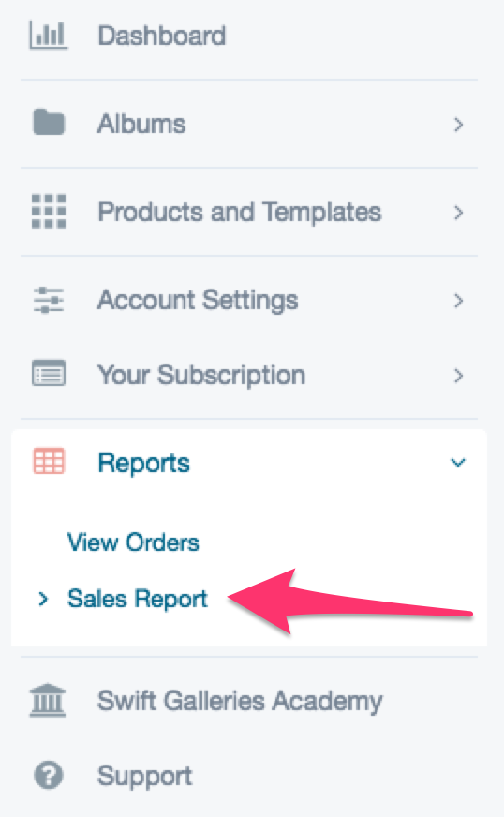This screenshot has width=504, height=817.
Task: Go to the Support text label
Action: (x=145, y=777)
